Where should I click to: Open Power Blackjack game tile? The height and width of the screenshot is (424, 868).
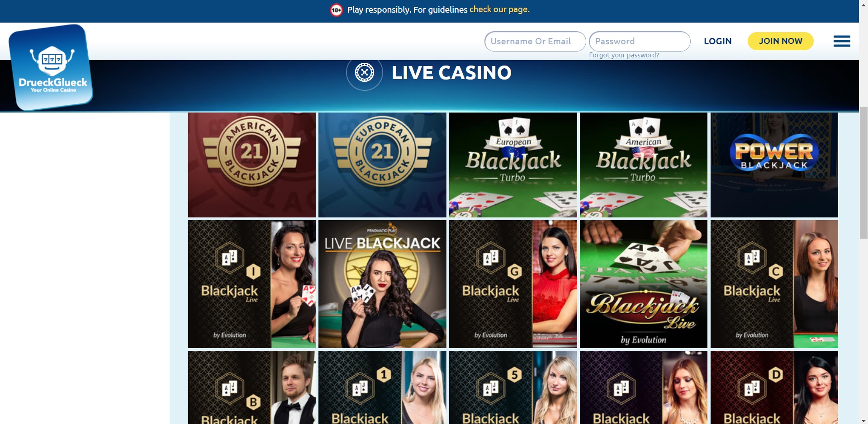point(774,165)
